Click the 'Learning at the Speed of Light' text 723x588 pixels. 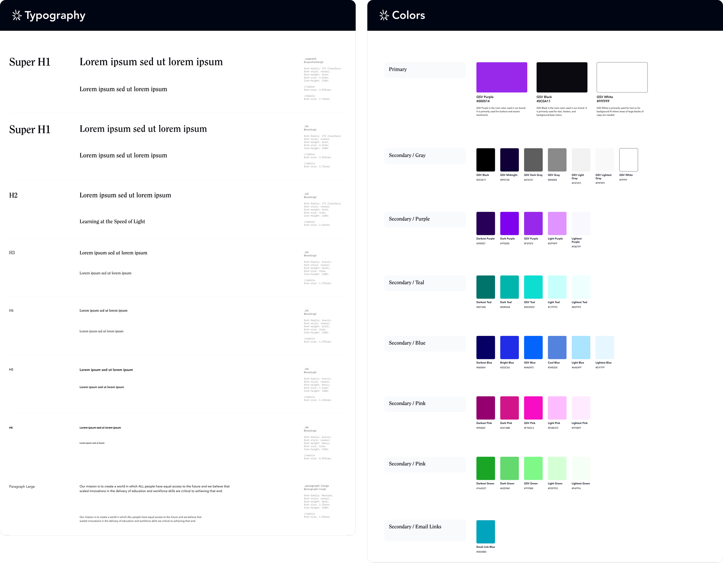112,221
